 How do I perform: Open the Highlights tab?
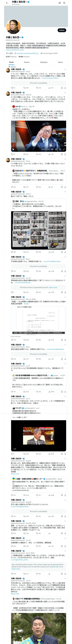click(44, 62)
